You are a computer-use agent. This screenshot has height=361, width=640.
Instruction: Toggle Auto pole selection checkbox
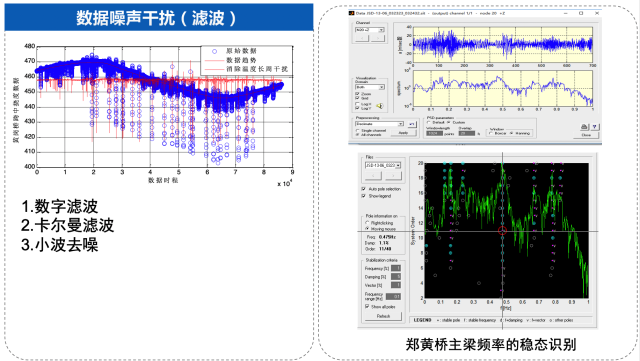click(x=364, y=189)
